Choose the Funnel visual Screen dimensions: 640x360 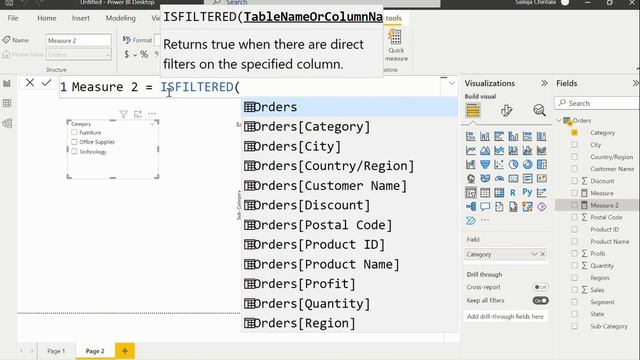[x=485, y=164]
